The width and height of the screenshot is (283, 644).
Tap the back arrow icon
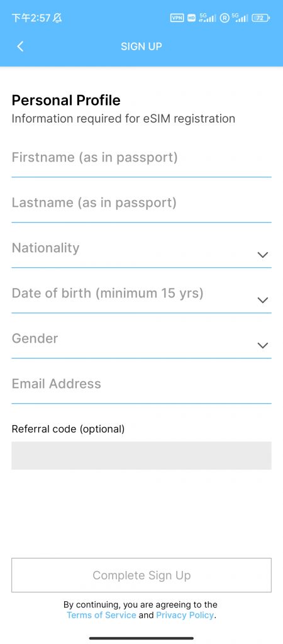coord(20,47)
